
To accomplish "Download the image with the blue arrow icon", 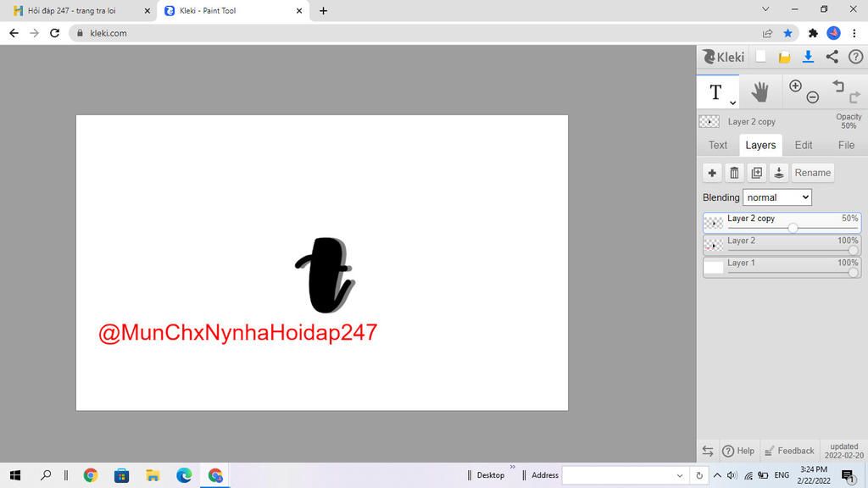I will [x=808, y=57].
